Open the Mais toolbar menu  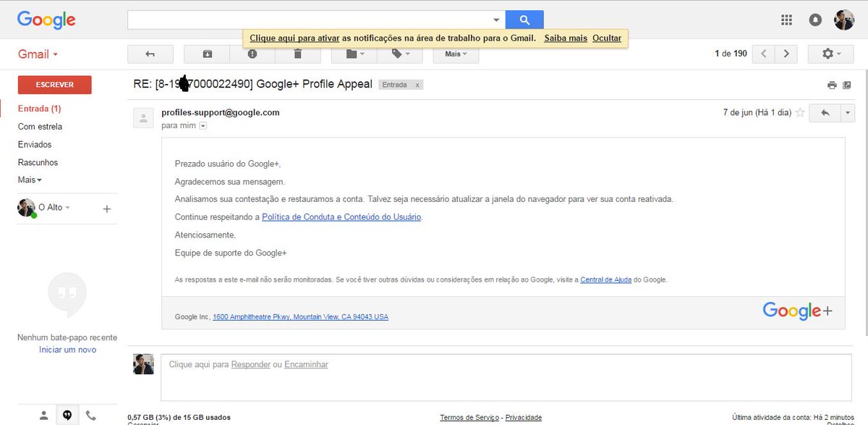coord(456,54)
